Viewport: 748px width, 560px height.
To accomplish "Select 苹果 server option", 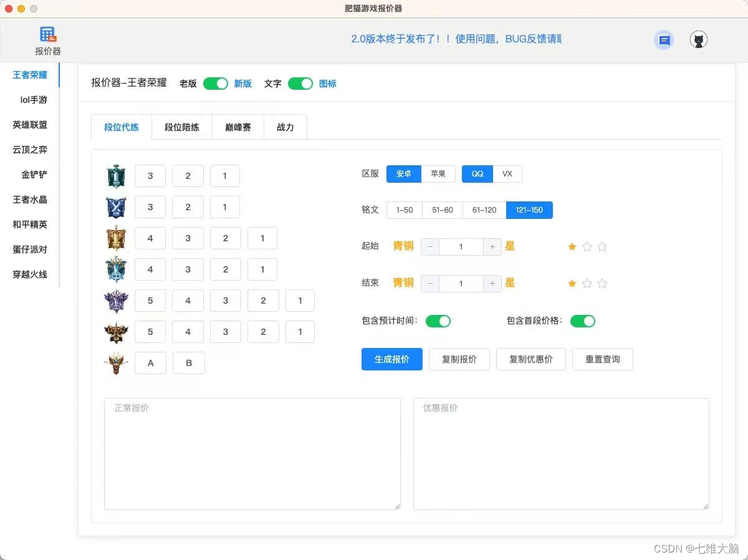I will (x=438, y=174).
